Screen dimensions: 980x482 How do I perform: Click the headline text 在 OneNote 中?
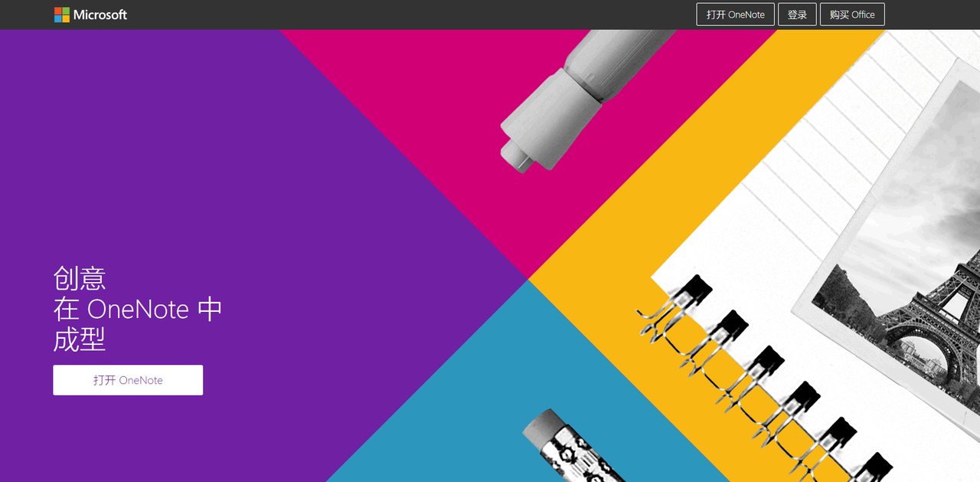coord(138,309)
